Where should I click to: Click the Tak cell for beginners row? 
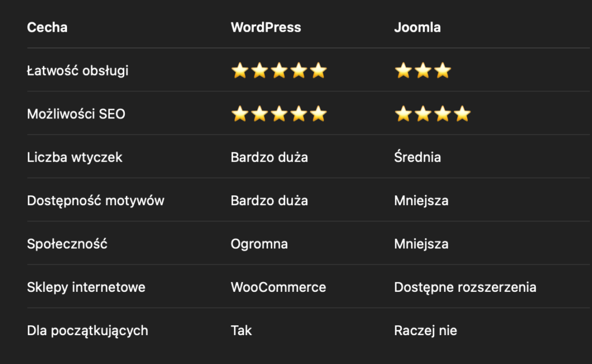(241, 331)
